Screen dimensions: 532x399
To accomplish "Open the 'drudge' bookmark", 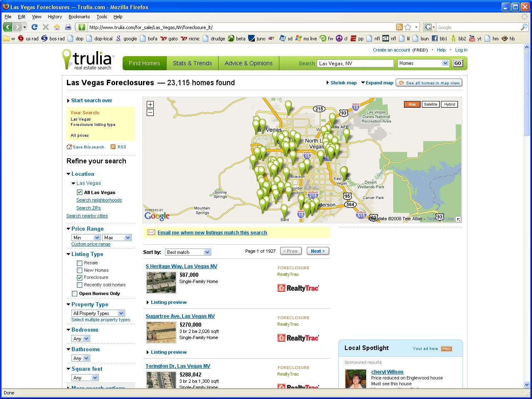I will (214, 39).
